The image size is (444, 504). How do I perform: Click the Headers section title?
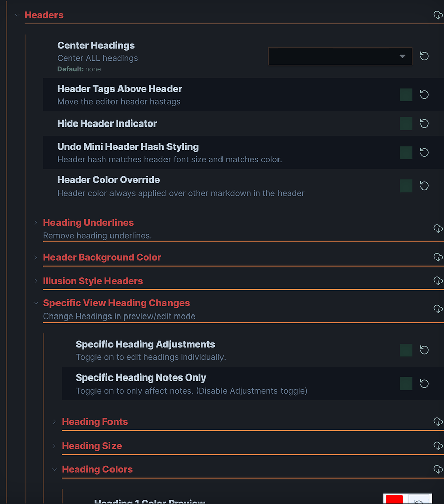(x=44, y=15)
